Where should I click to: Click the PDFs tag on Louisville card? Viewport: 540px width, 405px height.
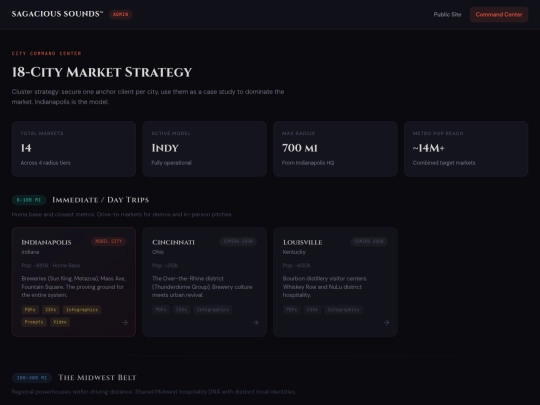pyautogui.click(x=292, y=310)
